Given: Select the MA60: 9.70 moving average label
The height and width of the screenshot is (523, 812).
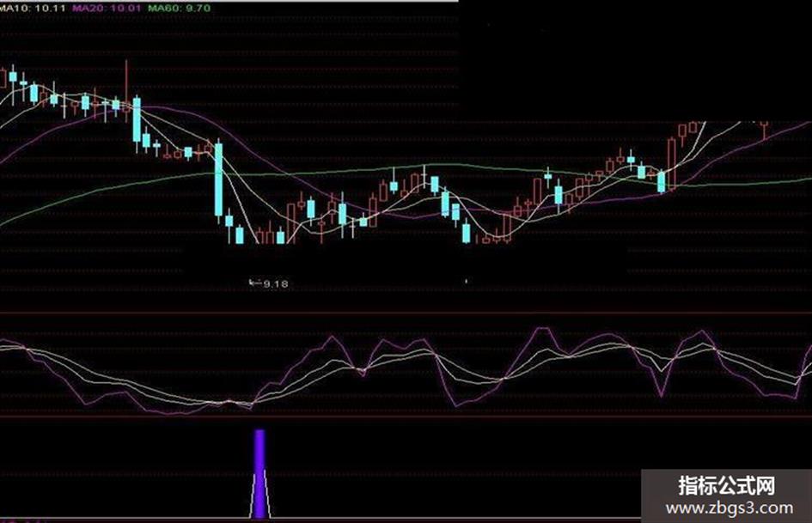Looking at the screenshot, I should [x=180, y=8].
